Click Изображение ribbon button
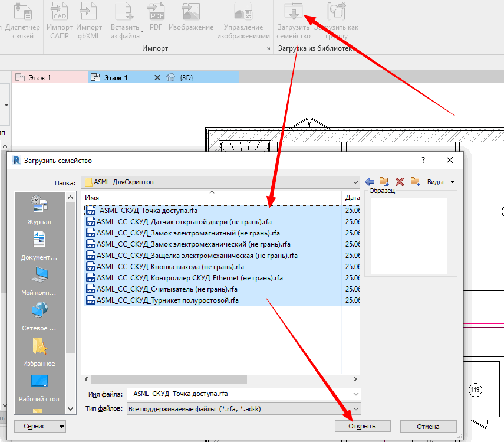 pos(191,17)
